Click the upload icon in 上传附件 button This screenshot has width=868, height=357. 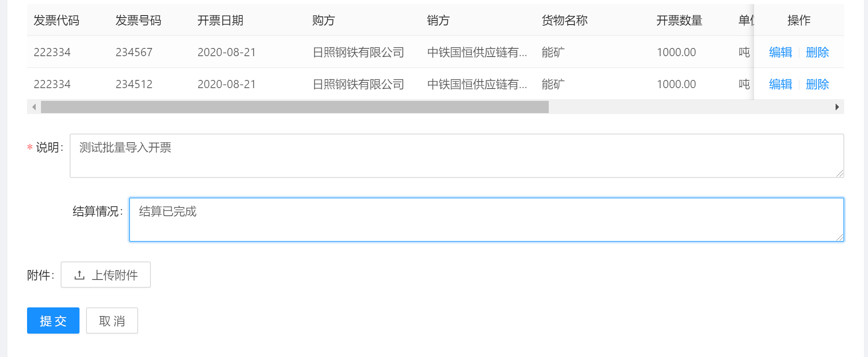click(80, 275)
